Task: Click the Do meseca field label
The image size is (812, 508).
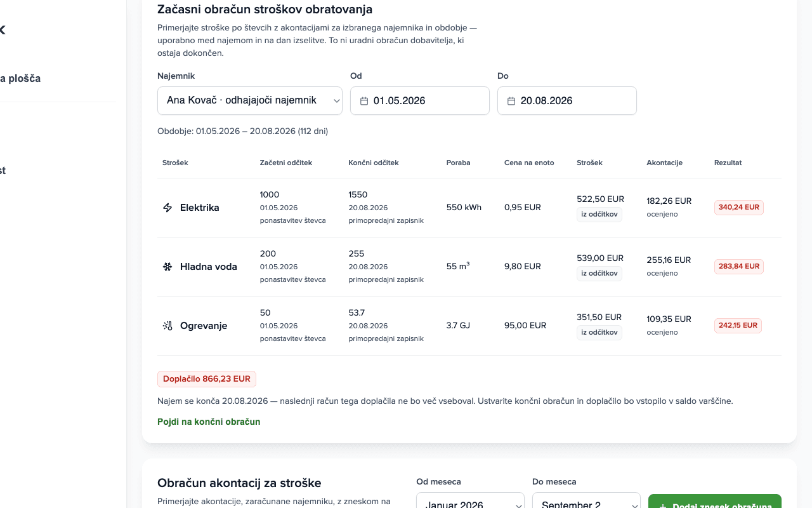Action: coord(554,482)
